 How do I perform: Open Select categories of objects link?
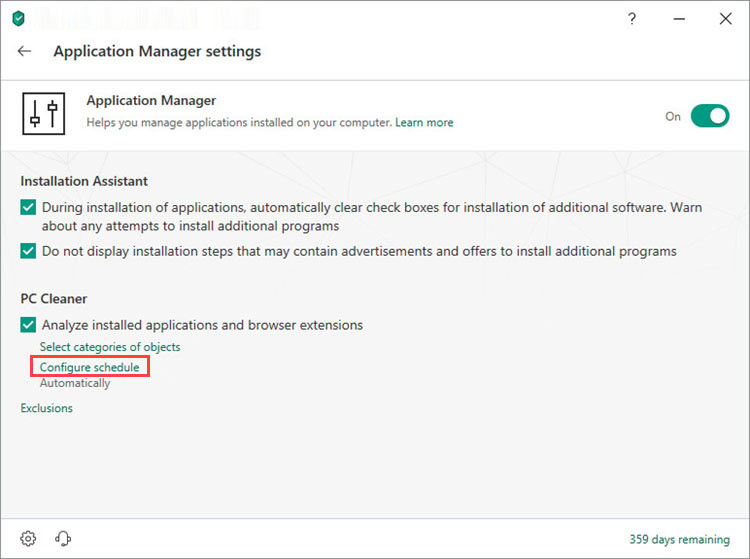coord(110,347)
